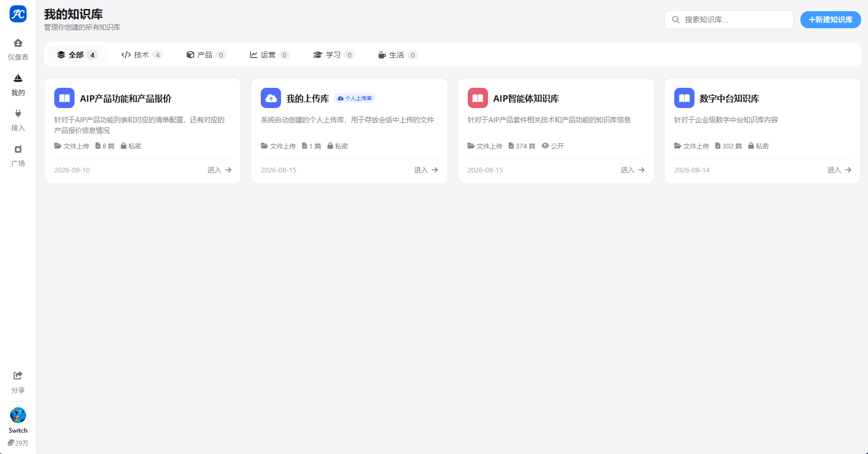Image resolution: width=868 pixels, height=454 pixels.
Task: Click the 私密 lock on 数字中台知识库 card
Action: click(751, 146)
